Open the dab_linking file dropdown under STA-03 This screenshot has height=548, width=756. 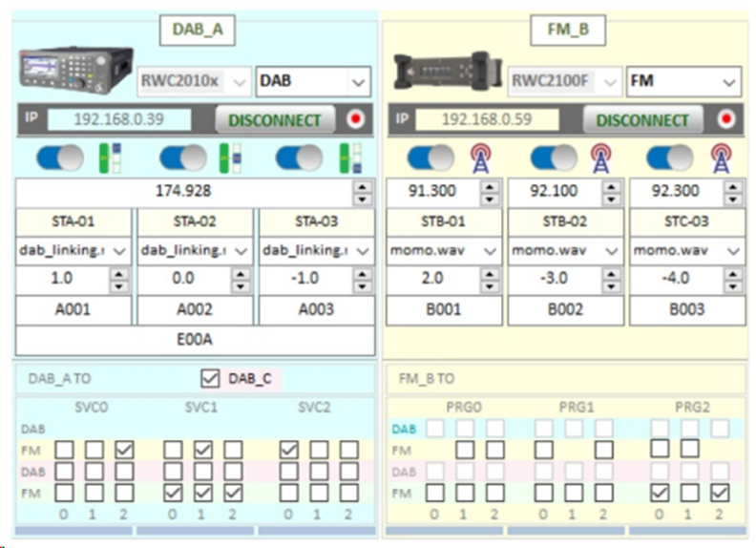coord(363,251)
